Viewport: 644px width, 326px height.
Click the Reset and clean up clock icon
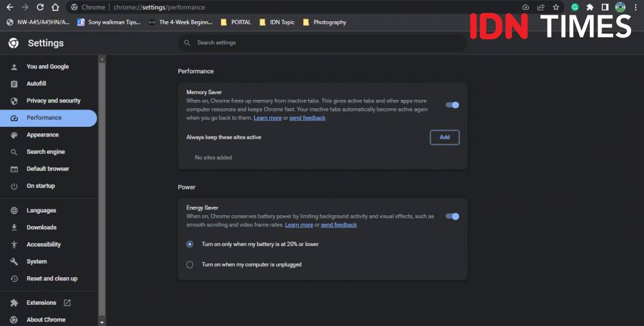[14, 279]
